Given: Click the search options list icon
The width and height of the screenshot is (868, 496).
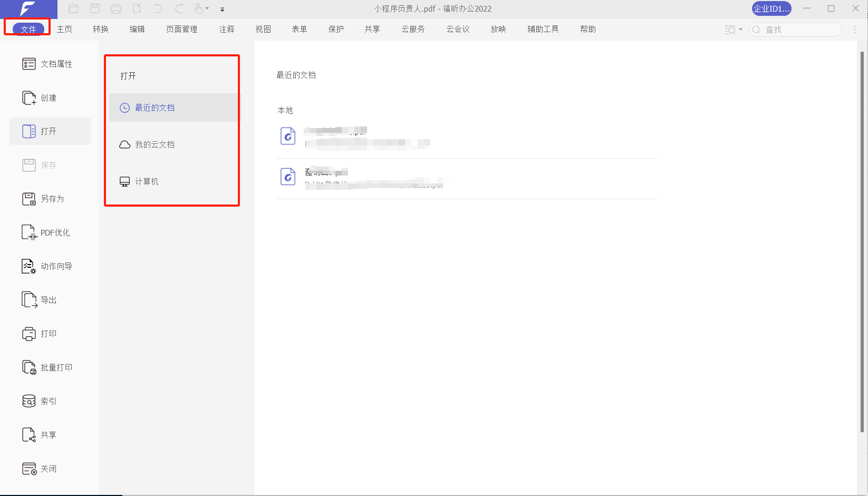Looking at the screenshot, I should [730, 30].
